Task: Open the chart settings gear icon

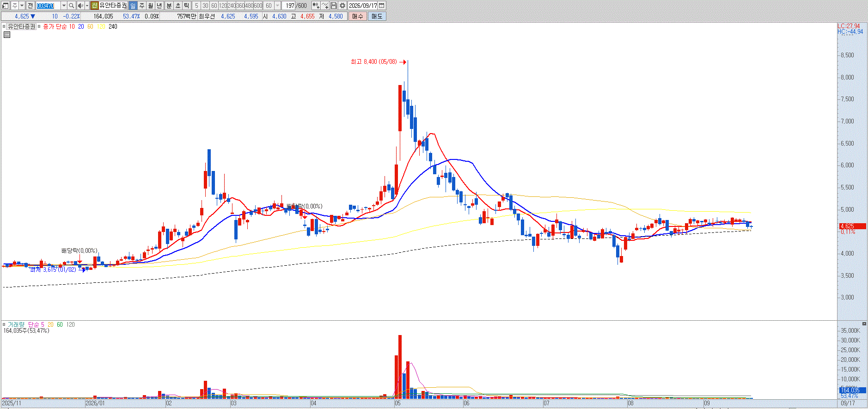Action: point(342,6)
